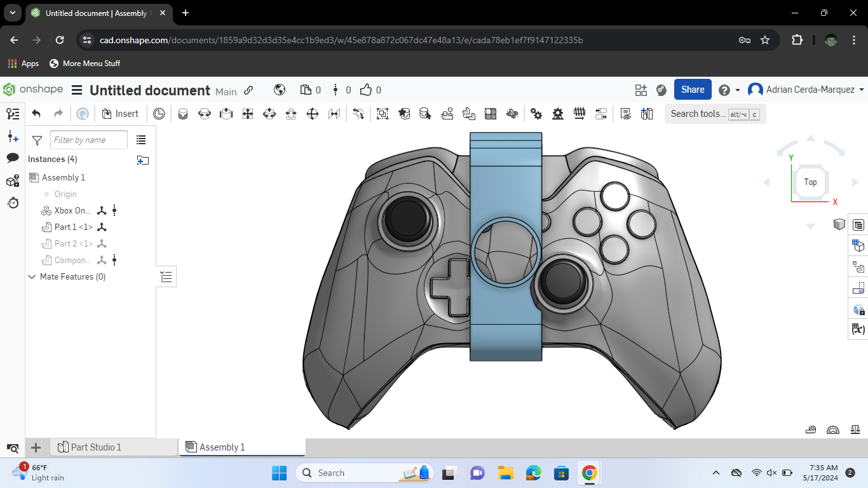The width and height of the screenshot is (868, 488).
Task: Click the document link icon beside Main
Action: (248, 90)
